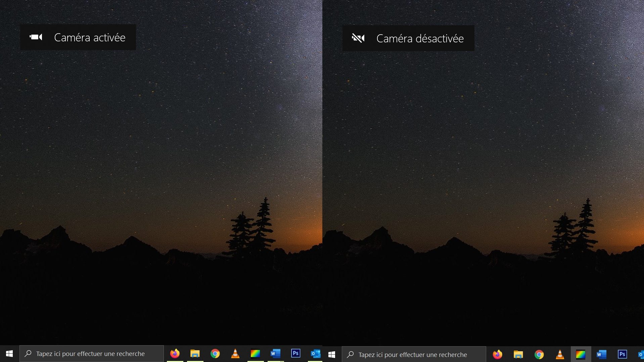Click the search magnifier icon in left taskbar
Viewport: 644px width, 362px height.
point(28,354)
